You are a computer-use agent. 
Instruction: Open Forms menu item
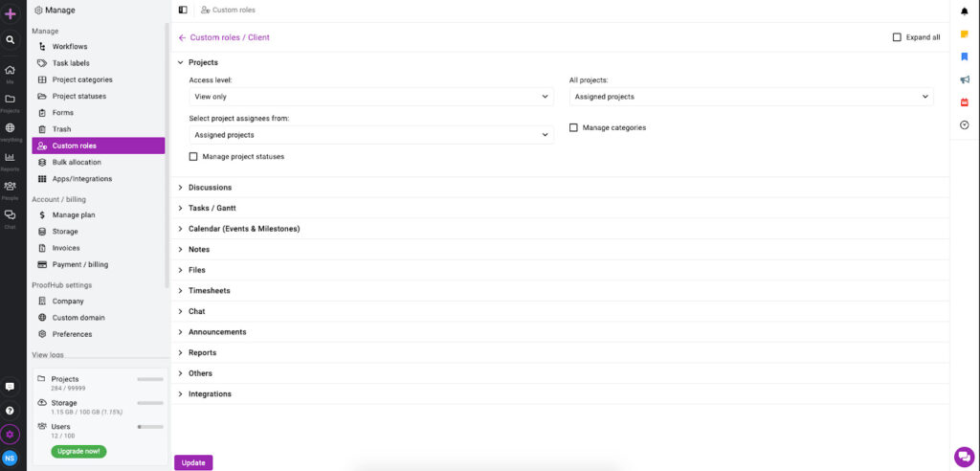[99, 113]
